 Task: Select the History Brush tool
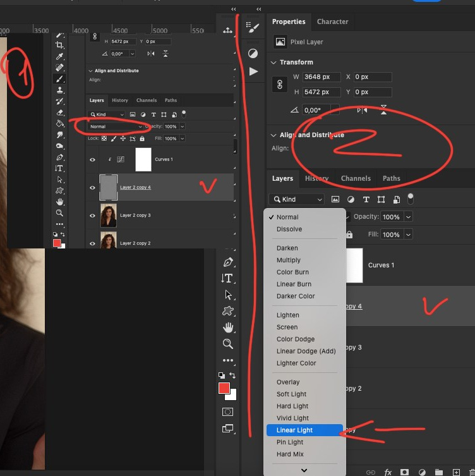point(59,101)
